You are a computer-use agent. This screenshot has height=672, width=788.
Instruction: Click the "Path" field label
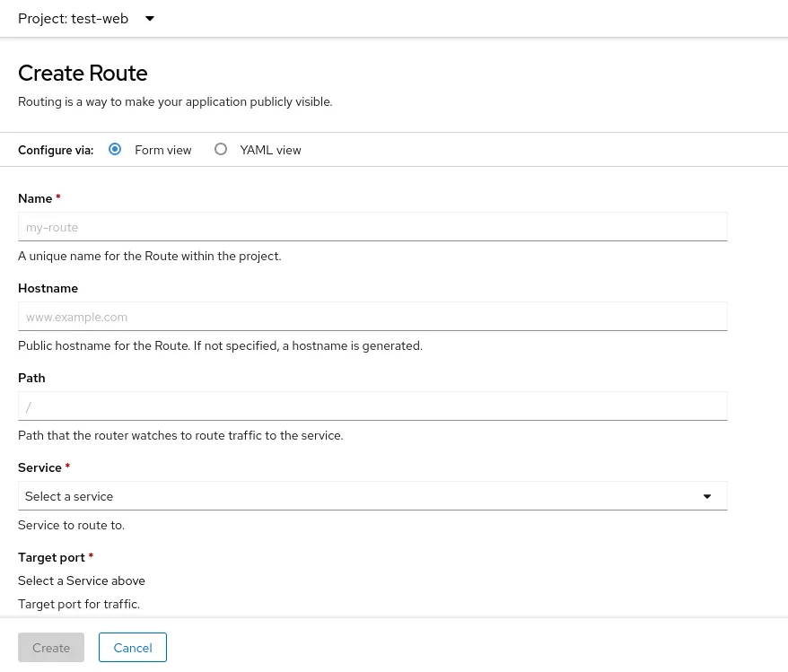[x=31, y=378]
